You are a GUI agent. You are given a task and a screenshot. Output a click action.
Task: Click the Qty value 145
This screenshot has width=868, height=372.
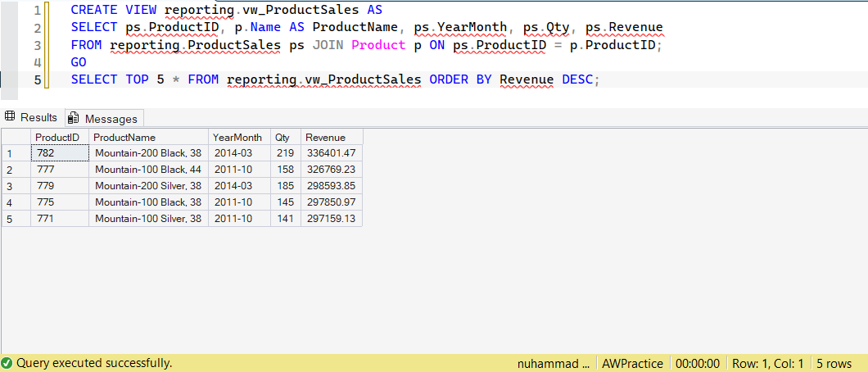(286, 202)
